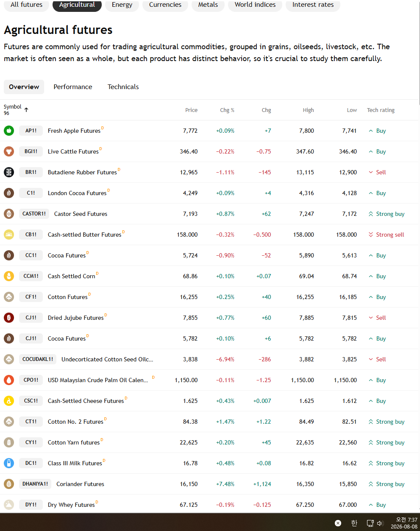The height and width of the screenshot is (531, 420).
Task: Click the Dried Jujube dark red icon
Action: (9, 318)
